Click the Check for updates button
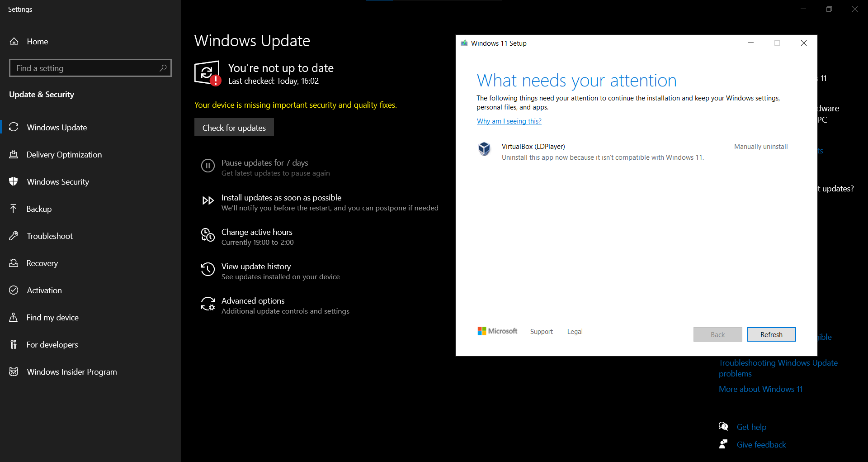The image size is (868, 462). pyautogui.click(x=234, y=128)
